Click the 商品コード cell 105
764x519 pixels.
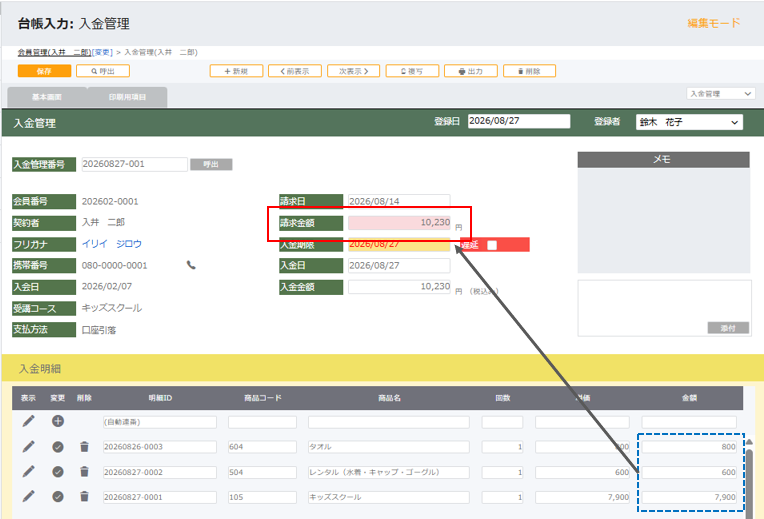[x=262, y=497]
